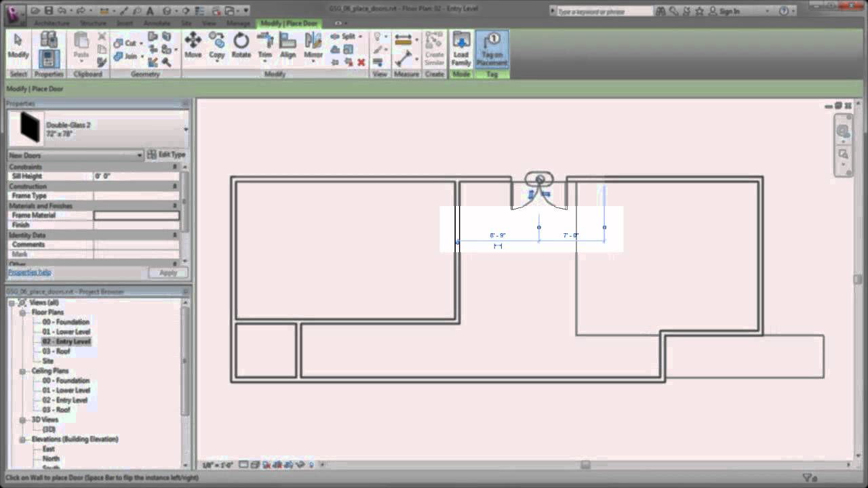Activate the Rotate tool
The width and height of the screenshot is (868, 488).
[x=241, y=45]
